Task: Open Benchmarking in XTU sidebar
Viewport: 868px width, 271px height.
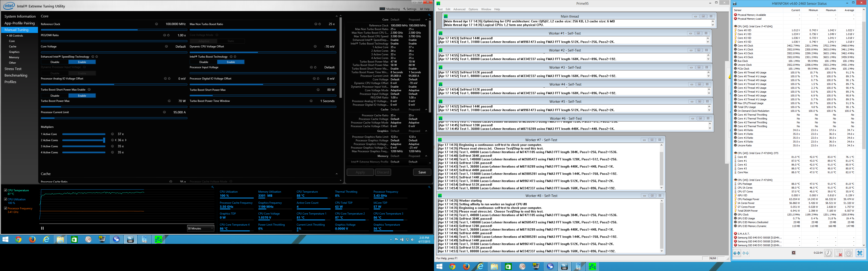Action: [x=16, y=75]
